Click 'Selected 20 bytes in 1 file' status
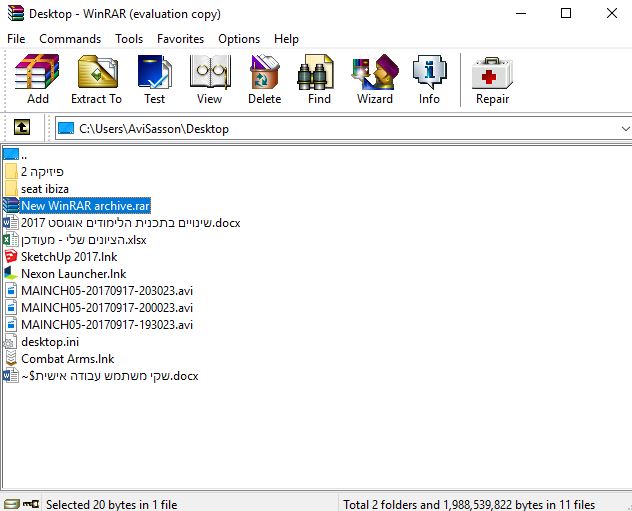 click(111, 504)
